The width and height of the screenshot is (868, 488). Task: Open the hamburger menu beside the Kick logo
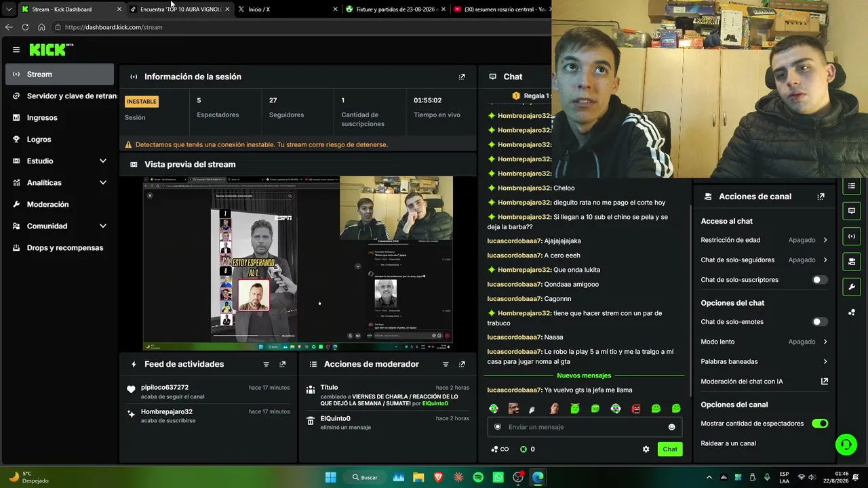16,49
